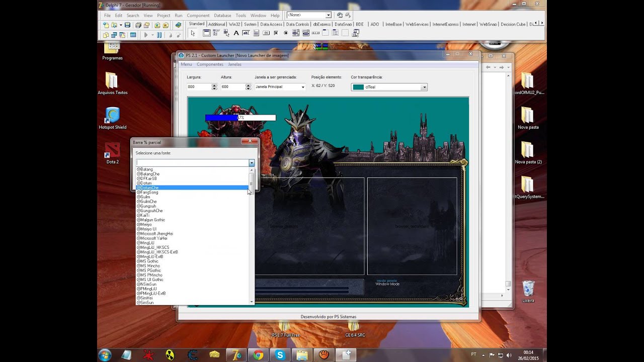
Task: Click the New Items icon in Delphi toolbar
Action: point(106,25)
